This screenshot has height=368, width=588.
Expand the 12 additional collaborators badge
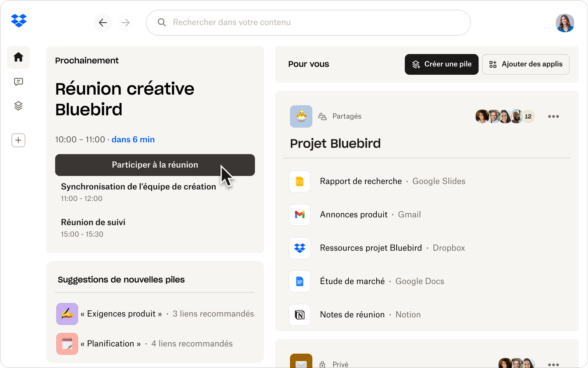528,116
